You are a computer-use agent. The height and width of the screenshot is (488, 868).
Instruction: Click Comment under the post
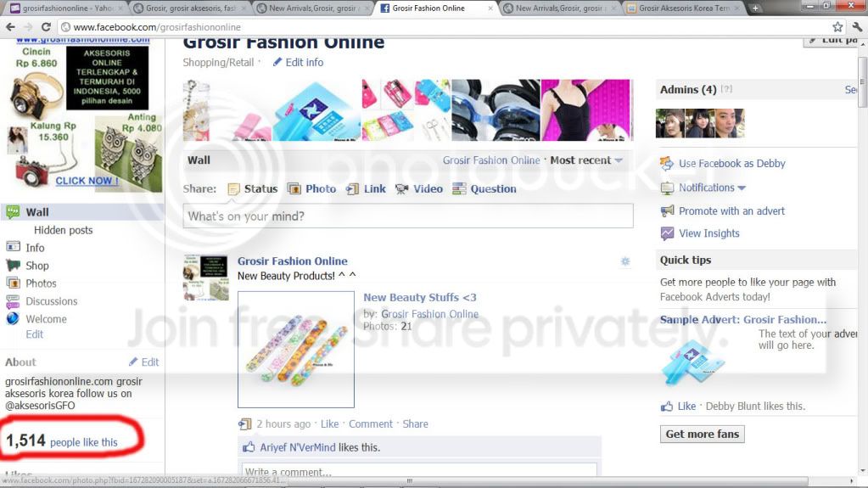(370, 423)
